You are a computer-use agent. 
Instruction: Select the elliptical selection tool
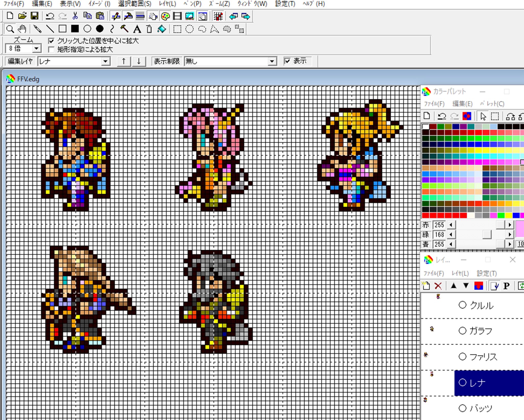click(x=189, y=29)
